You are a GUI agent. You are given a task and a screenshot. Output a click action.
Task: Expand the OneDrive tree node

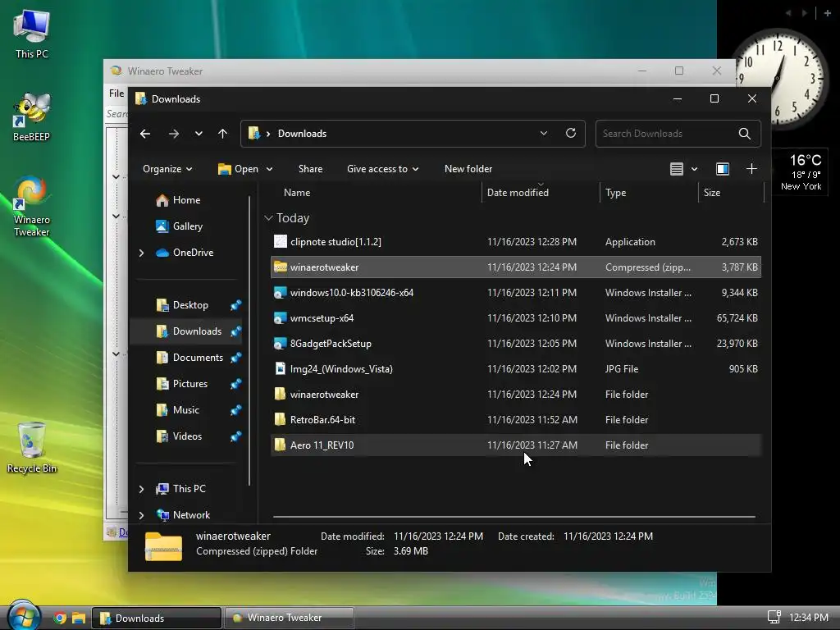pyautogui.click(x=141, y=253)
